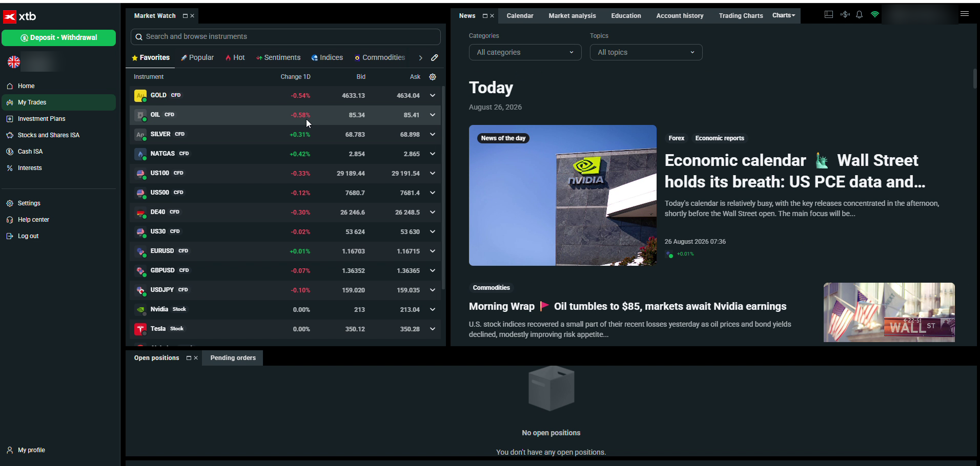Expand the USDJPY row chevron

pyautogui.click(x=433, y=290)
